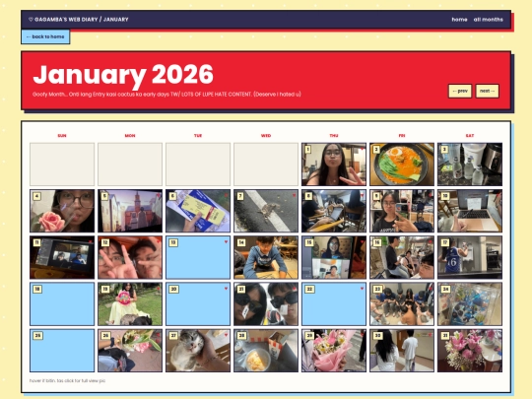This screenshot has height=399, width=532.
Task: Open January 11 video call photo
Action: (62, 257)
